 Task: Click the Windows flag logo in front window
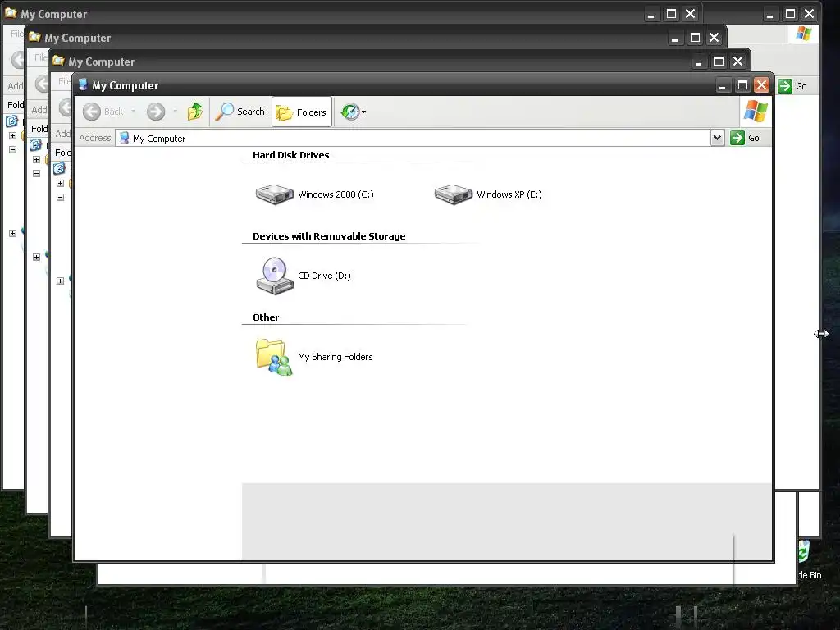tap(756, 111)
